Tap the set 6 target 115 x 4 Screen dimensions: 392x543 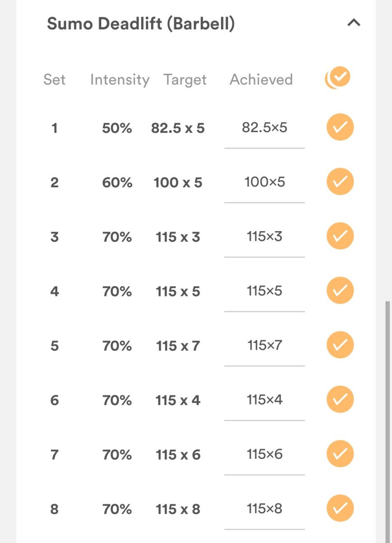click(178, 400)
